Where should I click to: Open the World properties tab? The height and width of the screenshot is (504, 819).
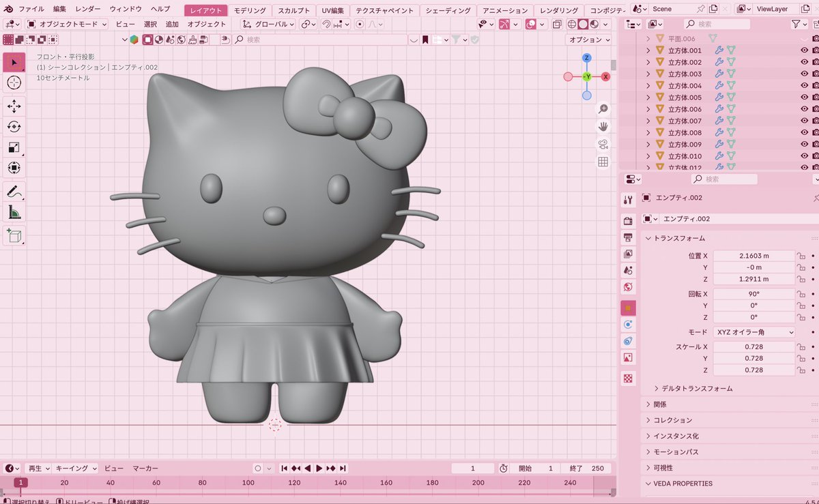[x=628, y=287]
